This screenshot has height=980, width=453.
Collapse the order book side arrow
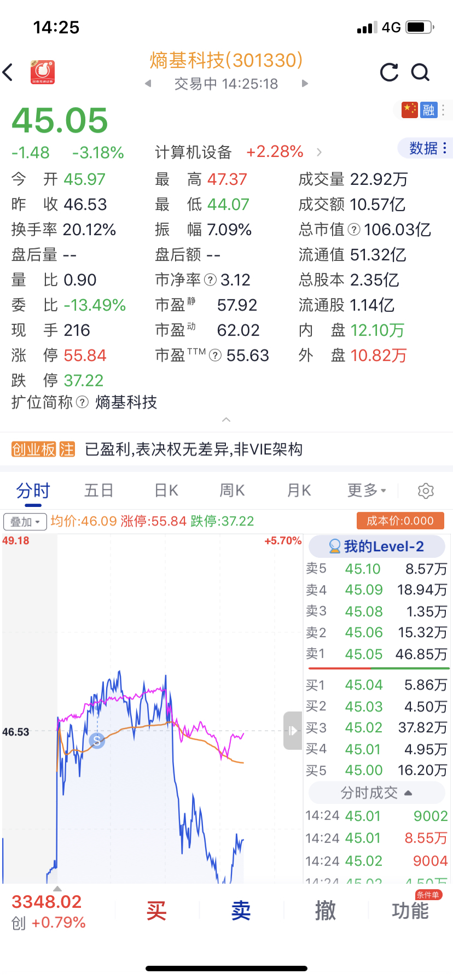coord(293,731)
